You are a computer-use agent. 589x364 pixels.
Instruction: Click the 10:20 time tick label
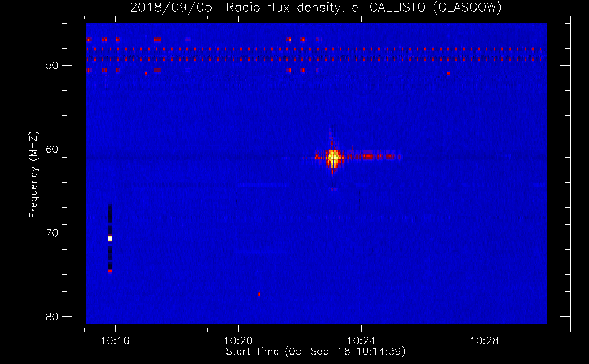(238, 341)
